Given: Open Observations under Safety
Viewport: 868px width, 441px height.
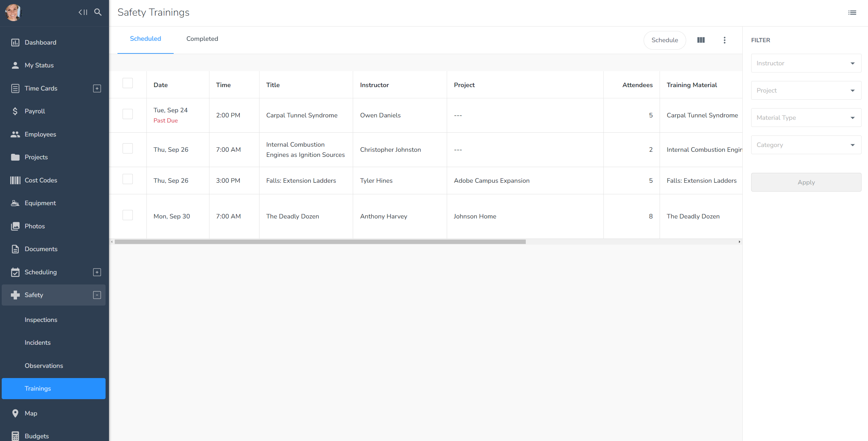Looking at the screenshot, I should (44, 366).
